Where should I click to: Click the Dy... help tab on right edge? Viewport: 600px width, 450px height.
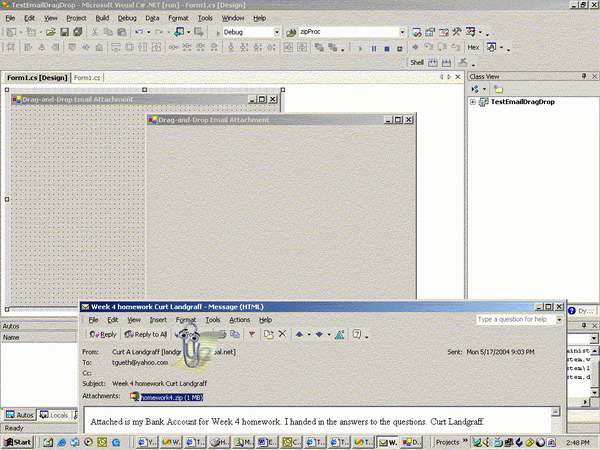tap(582, 311)
